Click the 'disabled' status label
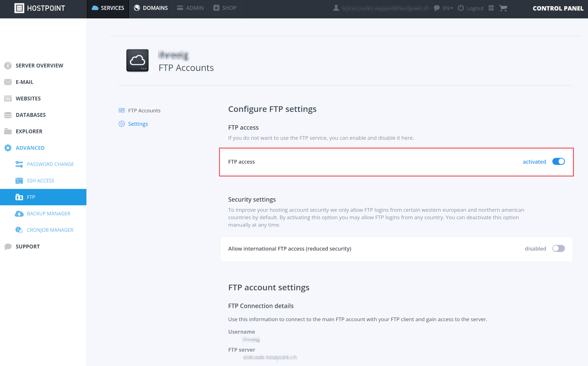The image size is (588, 366). [535, 249]
